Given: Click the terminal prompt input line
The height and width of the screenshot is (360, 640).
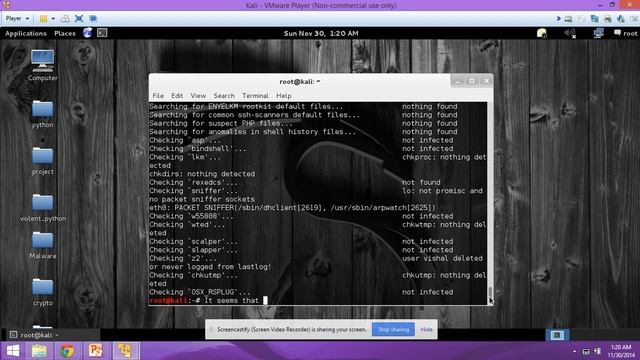Looking at the screenshot, I should (x=318, y=300).
